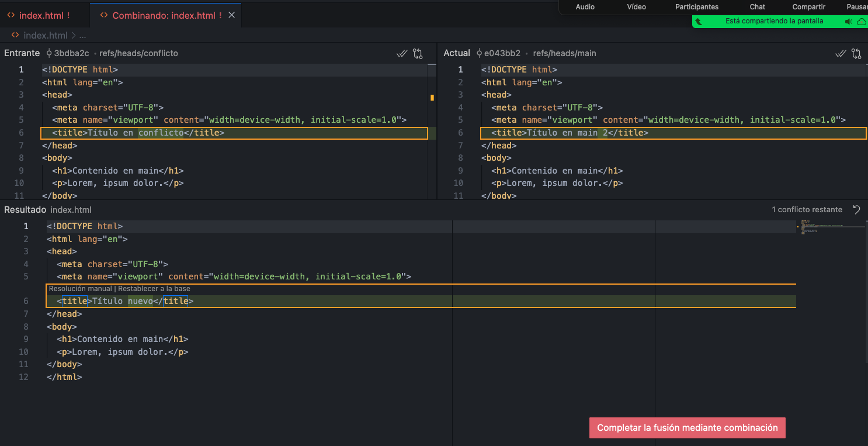Click Compartir in the meeting toolbar
This screenshot has width=868, height=446.
809,7
